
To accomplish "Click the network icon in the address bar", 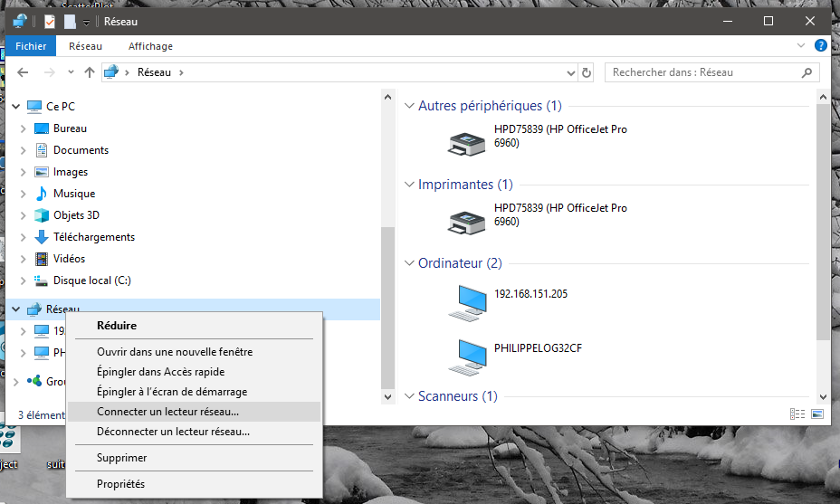I will [x=111, y=71].
